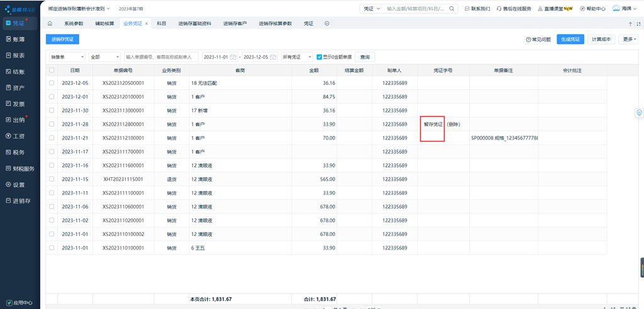Open tab list overflow button
Image resolution: width=644 pixels, height=309 pixels.
[x=327, y=24]
